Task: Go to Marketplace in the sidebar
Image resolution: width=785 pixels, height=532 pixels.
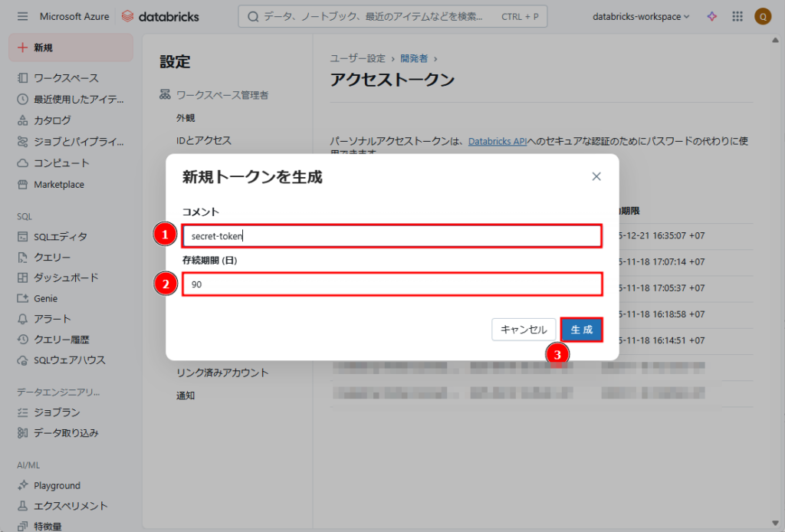Action: [58, 185]
